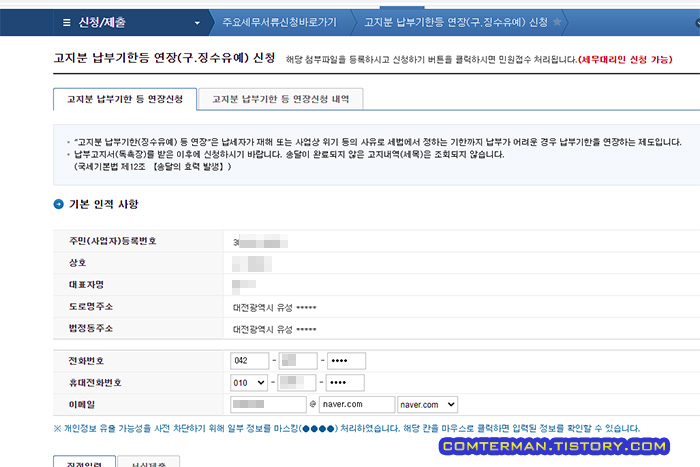Viewport: 700px width, 467px height.
Task: Go to 주요세무서류신청바로가기 breadcrumb
Action: 279,22
